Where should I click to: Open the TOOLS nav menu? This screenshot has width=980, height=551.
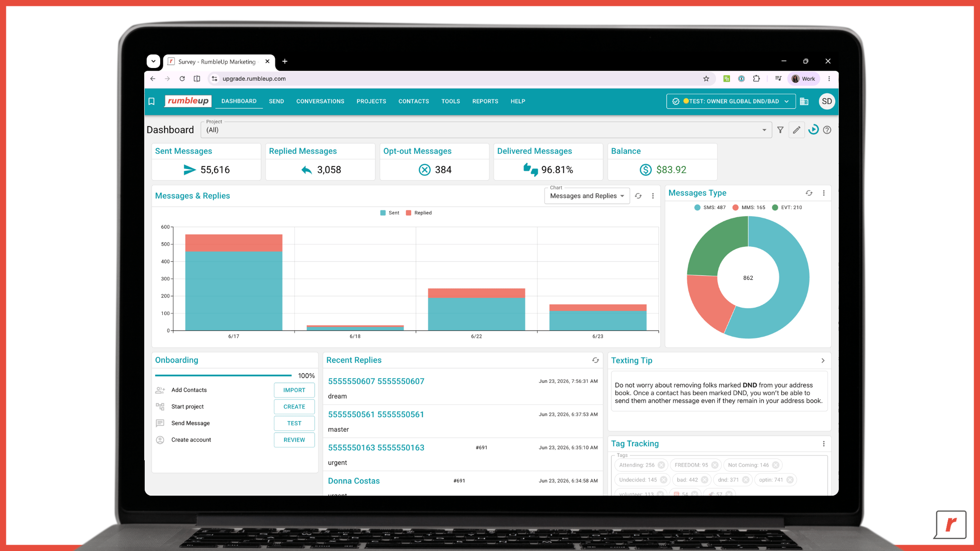point(451,102)
